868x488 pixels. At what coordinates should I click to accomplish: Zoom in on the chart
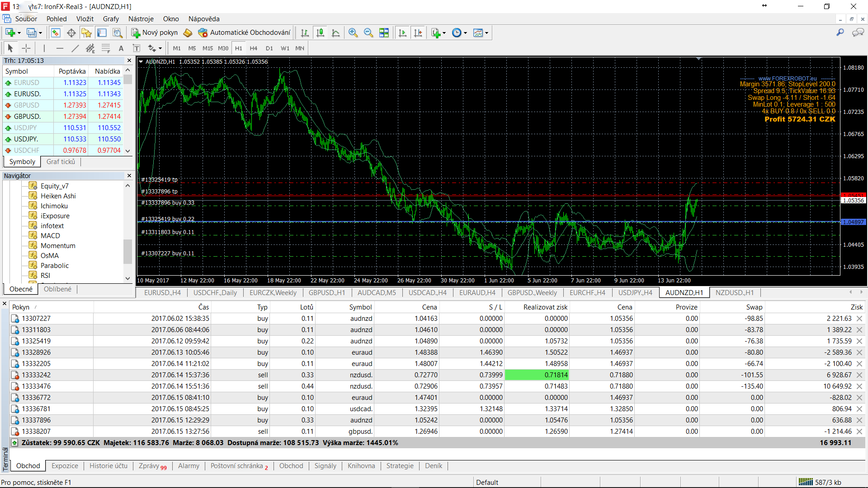353,33
